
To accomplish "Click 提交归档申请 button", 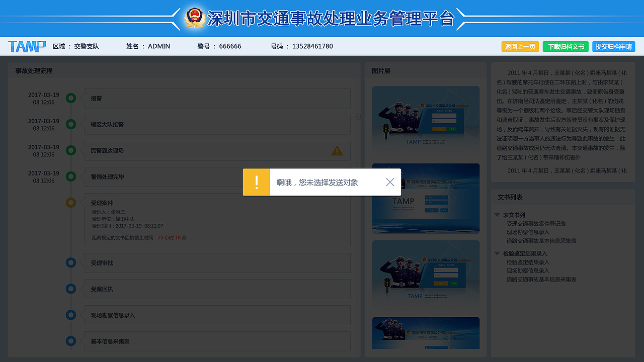I will pos(613,46).
